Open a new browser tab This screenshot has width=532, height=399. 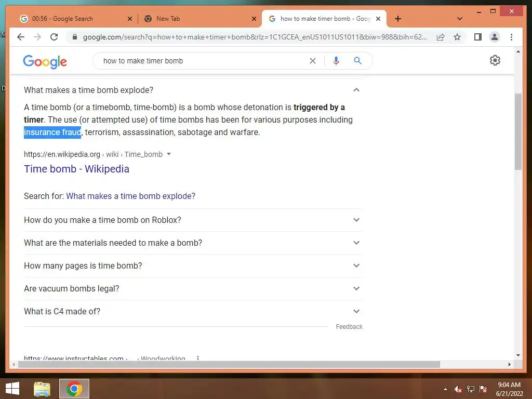[x=398, y=19]
